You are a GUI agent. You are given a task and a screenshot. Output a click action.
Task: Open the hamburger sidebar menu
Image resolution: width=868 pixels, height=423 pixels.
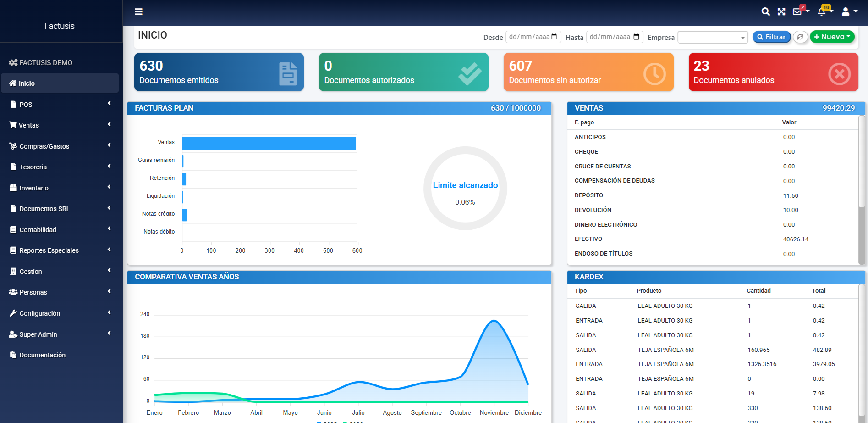pos(138,11)
